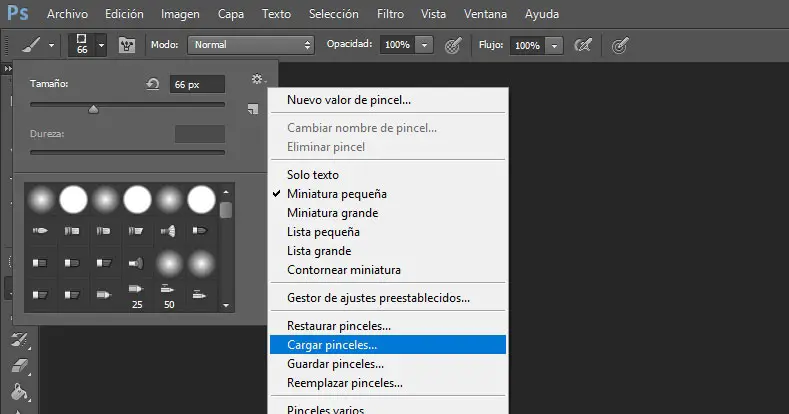Open the Filtro menu
The width and height of the screenshot is (789, 414).
click(x=391, y=14)
